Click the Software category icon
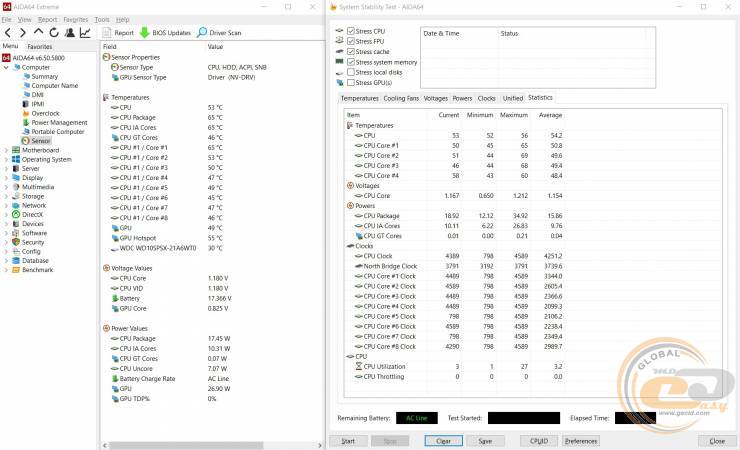This screenshot has height=450, width=740. (x=16, y=233)
